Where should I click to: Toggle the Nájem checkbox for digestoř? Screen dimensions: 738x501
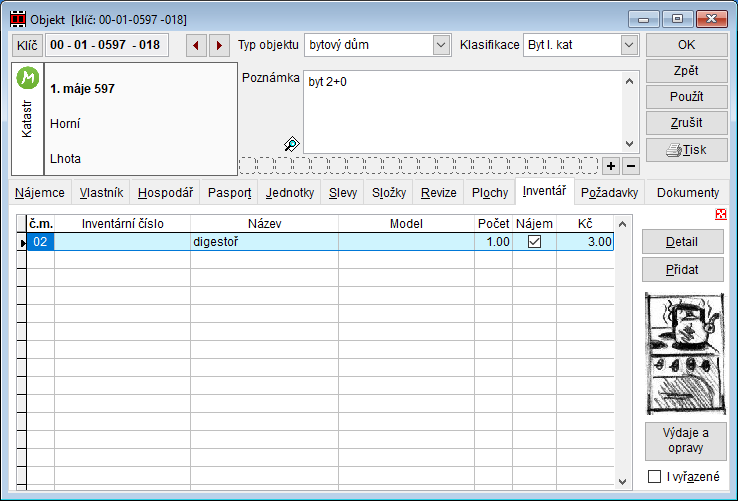coord(534,242)
